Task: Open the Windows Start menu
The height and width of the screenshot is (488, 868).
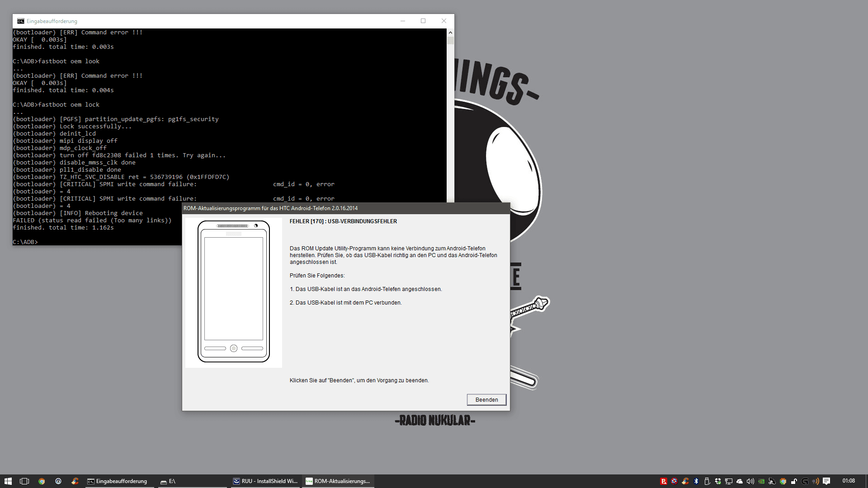Action: coord(8,481)
